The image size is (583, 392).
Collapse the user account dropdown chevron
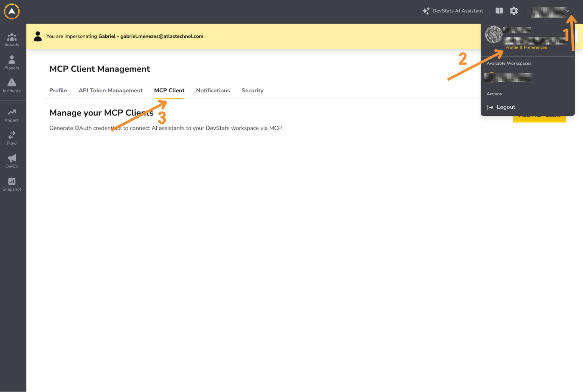[x=568, y=11]
